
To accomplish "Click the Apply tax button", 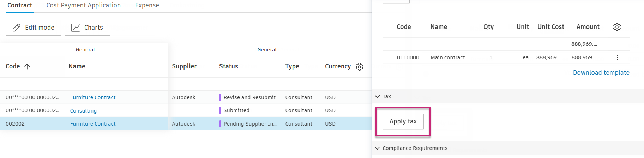I will [x=403, y=121].
